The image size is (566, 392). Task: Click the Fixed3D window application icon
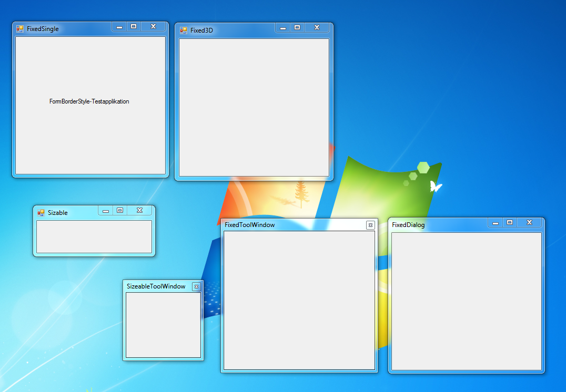tap(184, 30)
